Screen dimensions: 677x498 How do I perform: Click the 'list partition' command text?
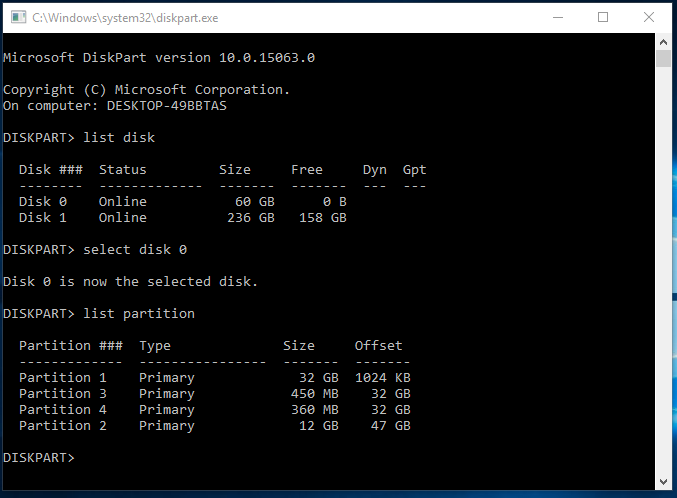click(139, 314)
